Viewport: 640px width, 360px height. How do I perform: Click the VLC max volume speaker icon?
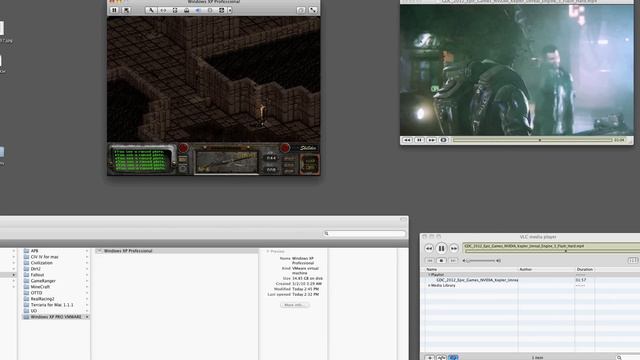tap(498, 260)
